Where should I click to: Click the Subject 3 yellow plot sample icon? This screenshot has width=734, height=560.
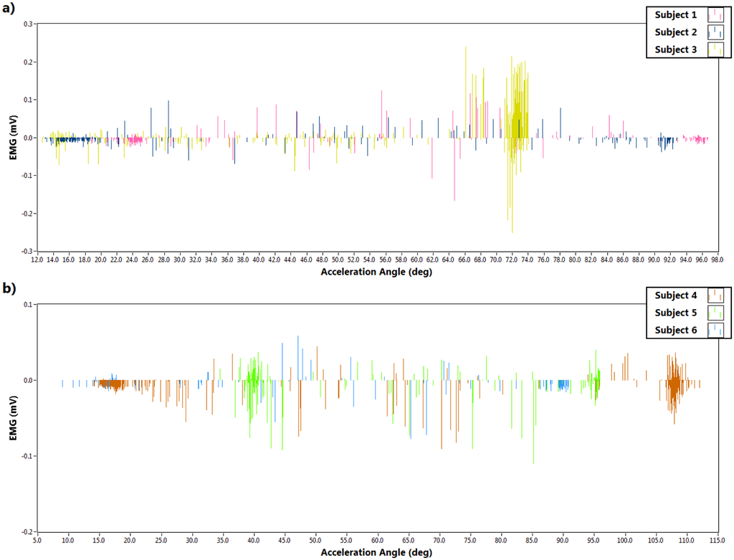715,49
